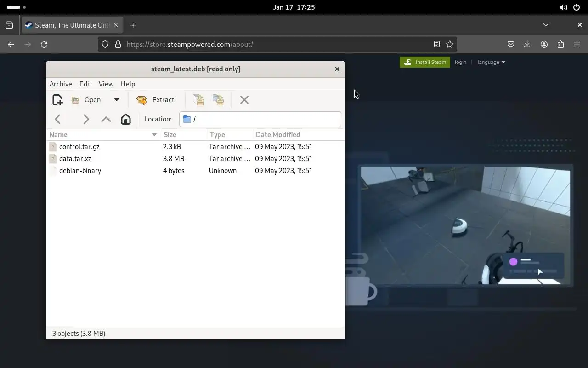This screenshot has height=368, width=588.
Task: Click the login link on Steam page
Action: tap(461, 62)
